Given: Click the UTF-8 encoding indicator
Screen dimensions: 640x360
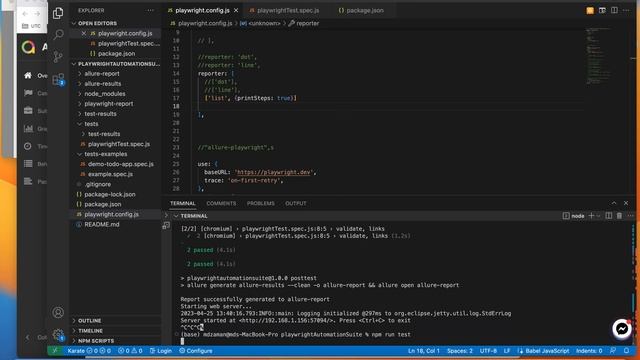Looking at the screenshot, I should pos(488,351).
